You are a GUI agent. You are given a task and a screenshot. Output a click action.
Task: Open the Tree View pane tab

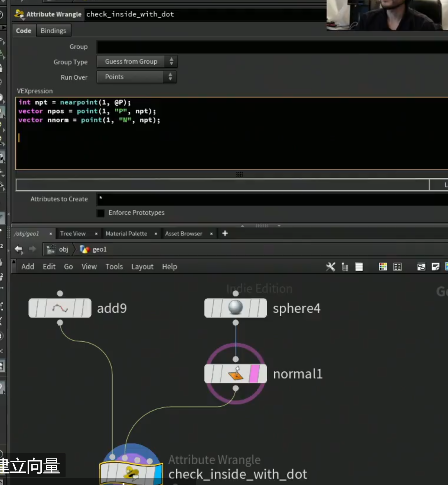(73, 233)
